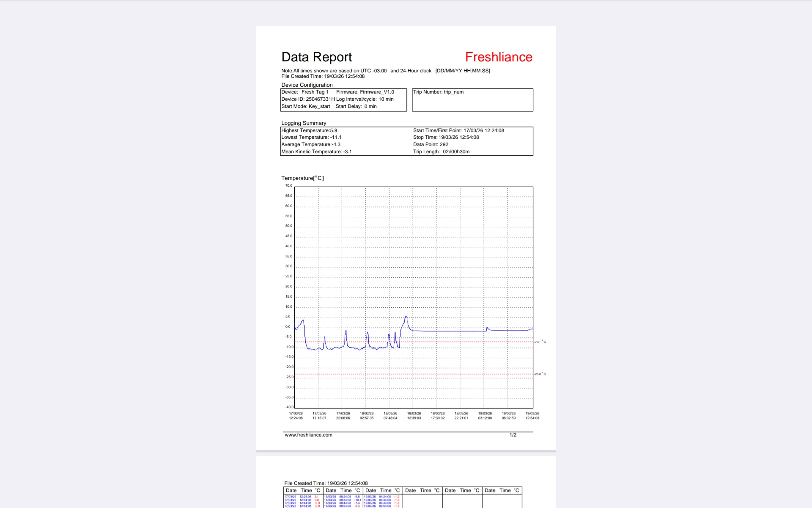Click the -7.0 °C threshold label

pyautogui.click(x=540, y=342)
